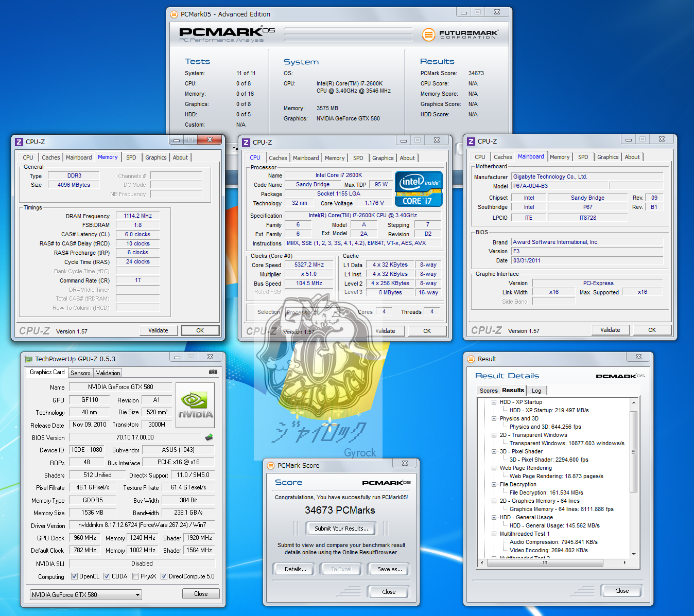Click Z icon of CPU-Z Memory window
Screen dimensions: 694x616
click(x=19, y=142)
